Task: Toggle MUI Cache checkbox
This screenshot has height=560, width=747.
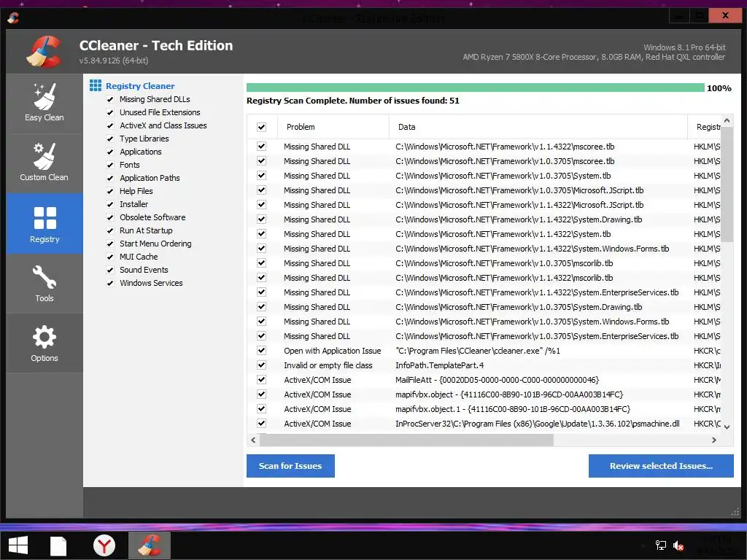Action: 110,257
